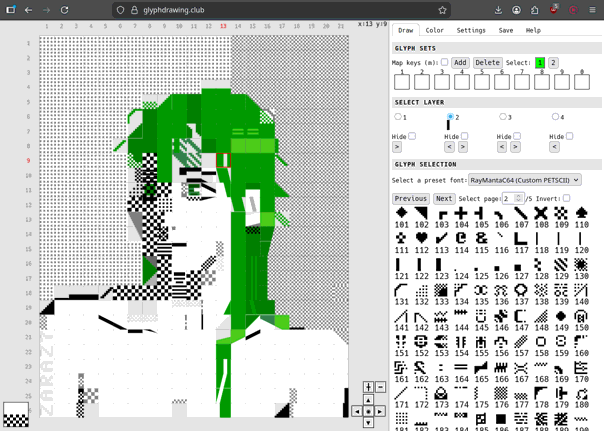Select the plus sign glyph 104

pyautogui.click(x=461, y=214)
